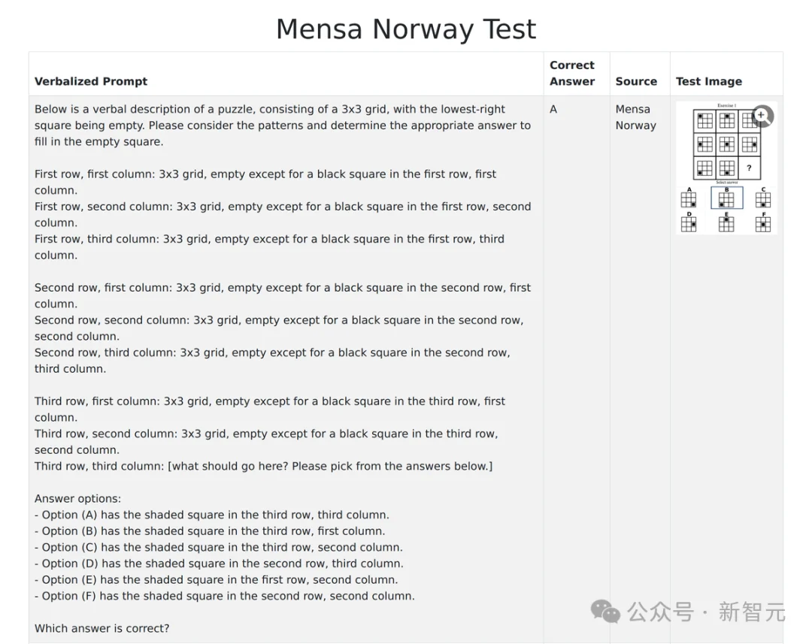Click the top-left puzzle cell
This screenshot has height=644, width=812.
pyautogui.click(x=704, y=121)
